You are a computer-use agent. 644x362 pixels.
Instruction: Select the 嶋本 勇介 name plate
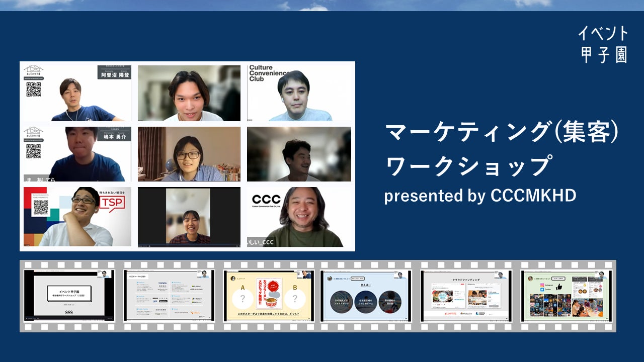click(113, 134)
